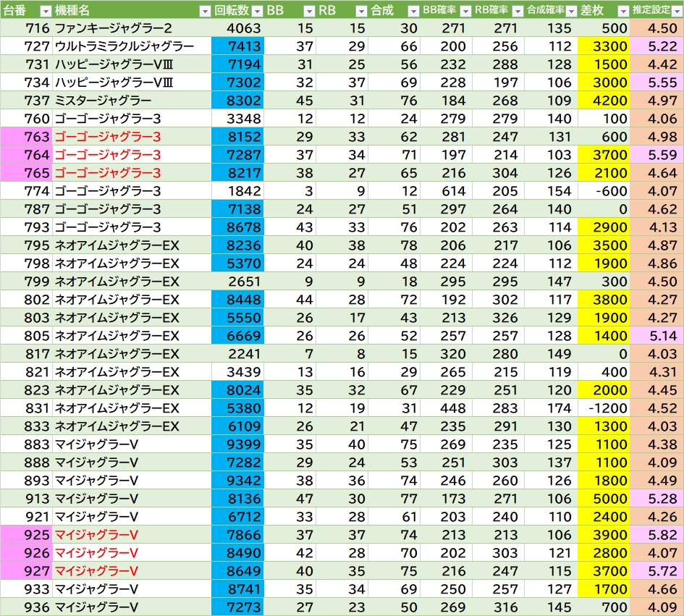Expand the RB column filter arrow
Image resolution: width=684 pixels, height=616 pixels.
click(x=361, y=11)
